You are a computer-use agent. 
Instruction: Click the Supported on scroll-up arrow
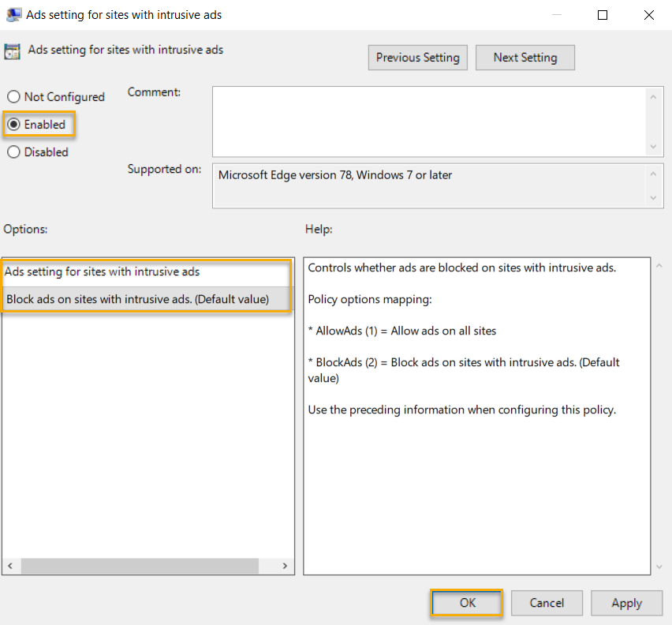(x=653, y=172)
